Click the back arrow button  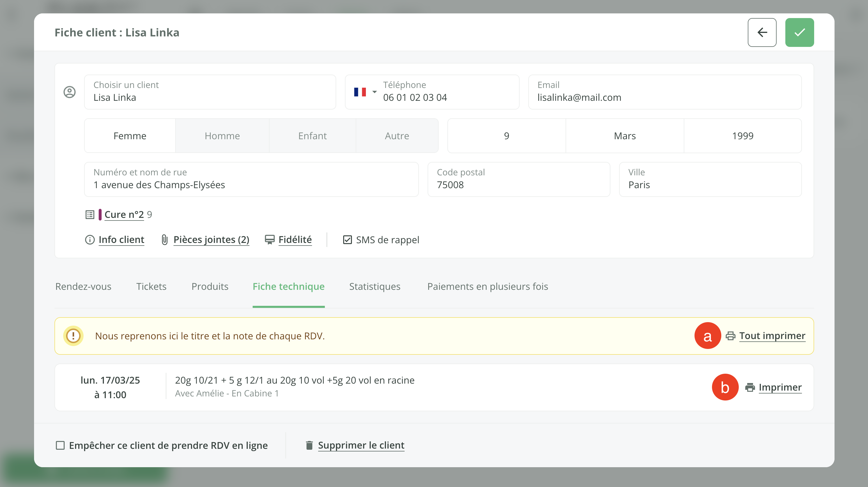762,32
